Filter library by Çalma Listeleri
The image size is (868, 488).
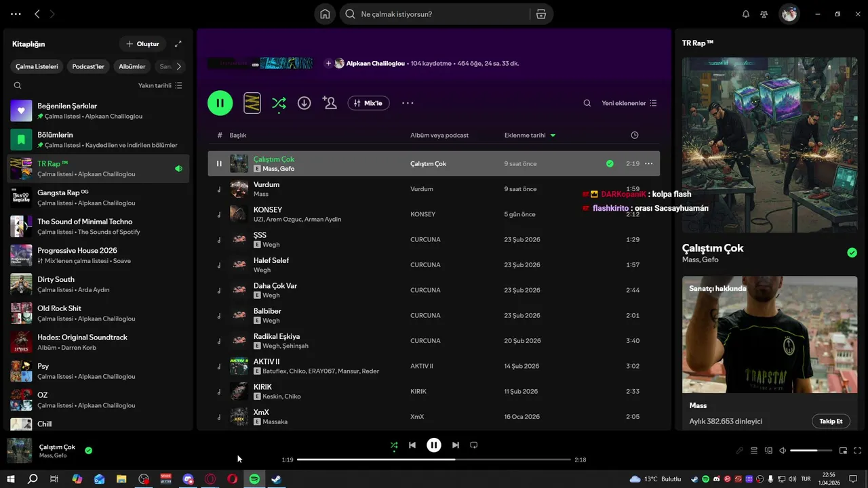tap(37, 66)
